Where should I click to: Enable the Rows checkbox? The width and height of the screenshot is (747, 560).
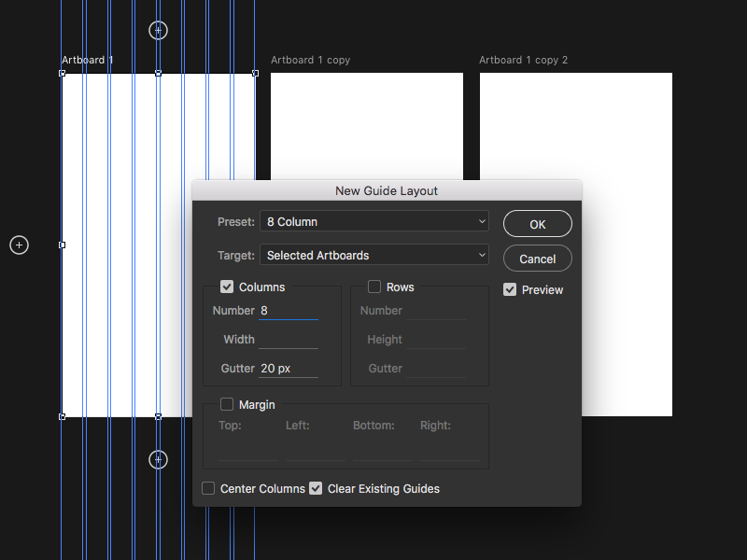pos(374,287)
